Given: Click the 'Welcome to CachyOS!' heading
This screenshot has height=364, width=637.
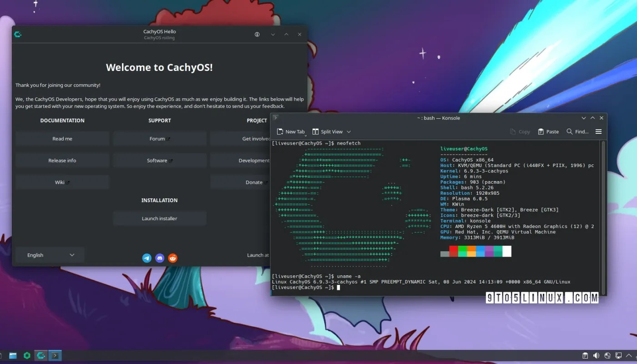Looking at the screenshot, I should point(159,67).
